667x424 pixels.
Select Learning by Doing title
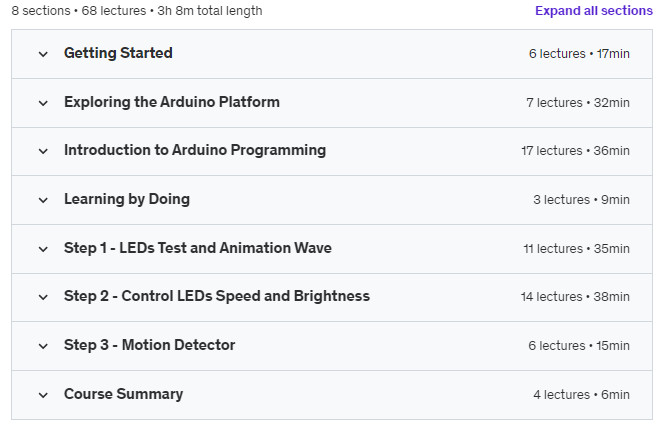[127, 199]
